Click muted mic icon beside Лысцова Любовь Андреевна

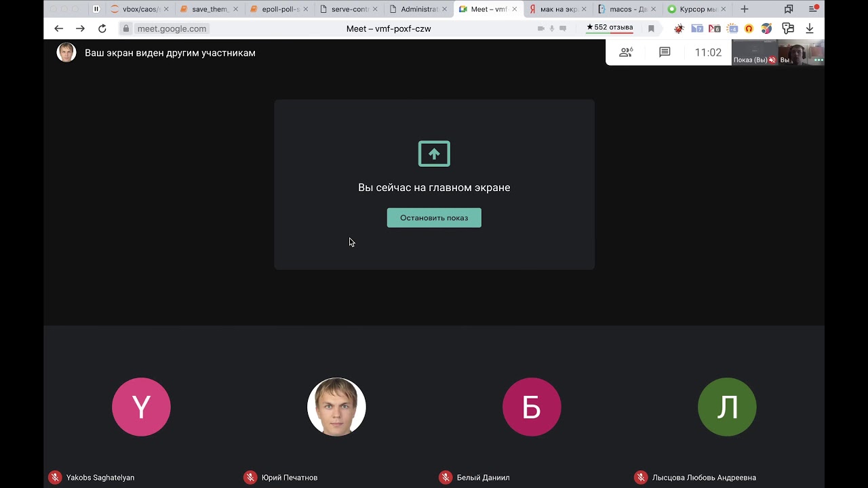[641, 477]
